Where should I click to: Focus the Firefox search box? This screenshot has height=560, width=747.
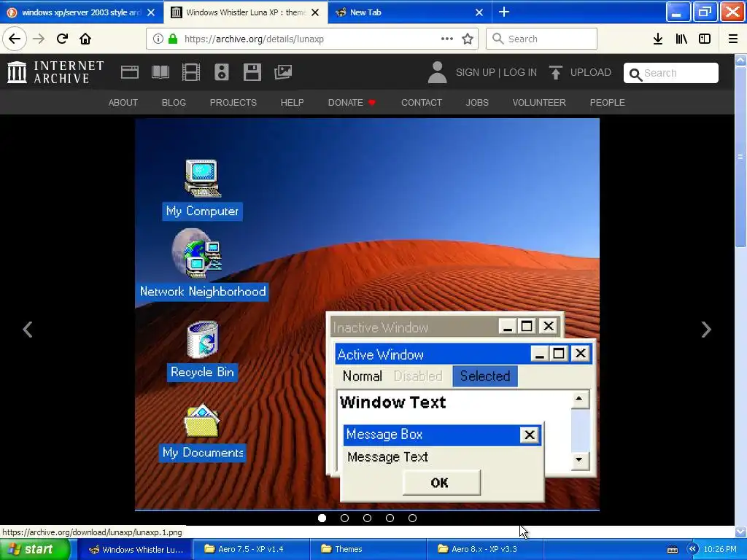coord(541,39)
